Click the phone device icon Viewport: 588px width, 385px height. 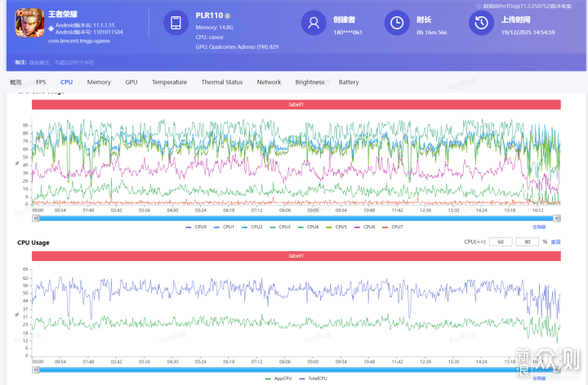[176, 24]
